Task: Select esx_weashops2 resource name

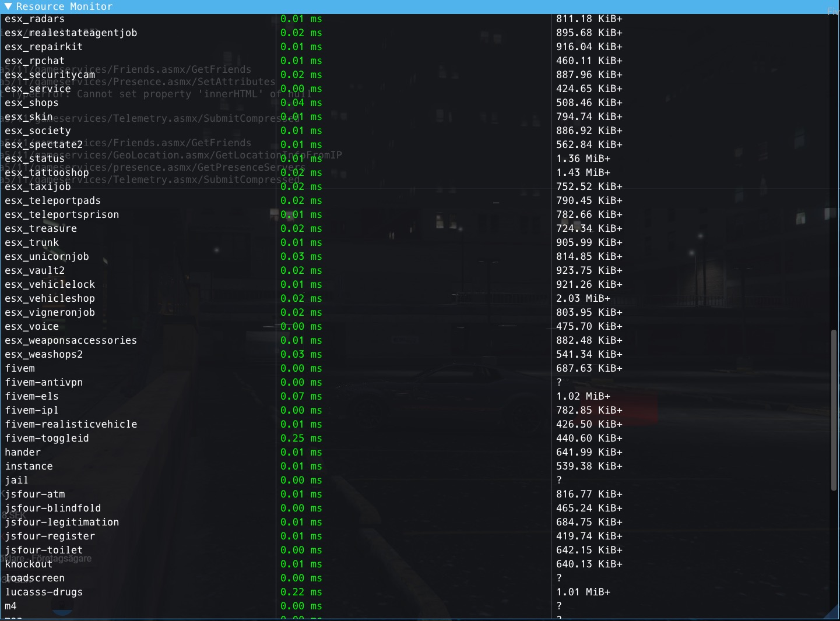Action: [x=44, y=355]
